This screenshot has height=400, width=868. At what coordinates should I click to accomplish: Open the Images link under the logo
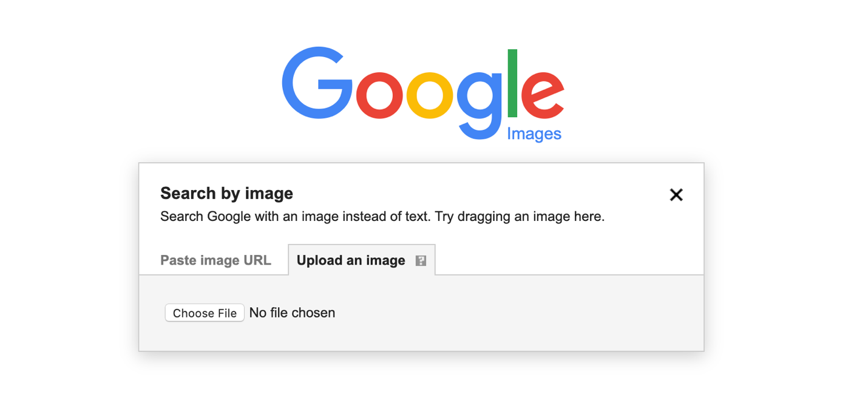(x=534, y=134)
